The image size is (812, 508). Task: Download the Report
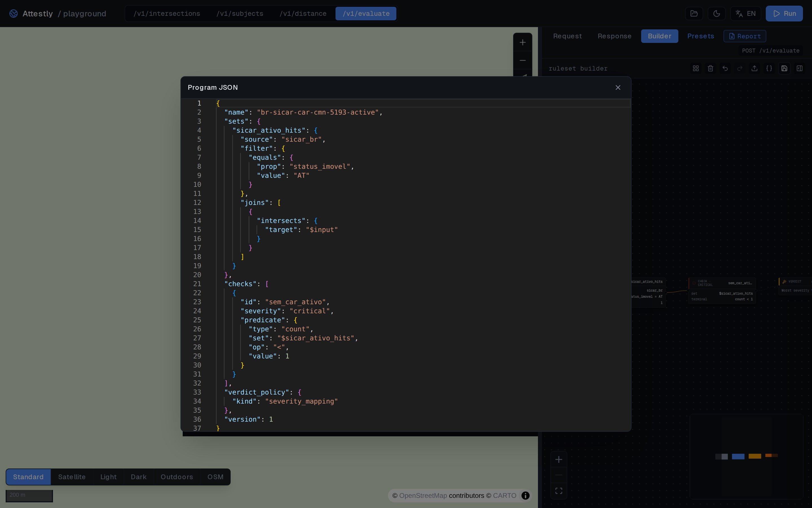pyautogui.click(x=745, y=36)
